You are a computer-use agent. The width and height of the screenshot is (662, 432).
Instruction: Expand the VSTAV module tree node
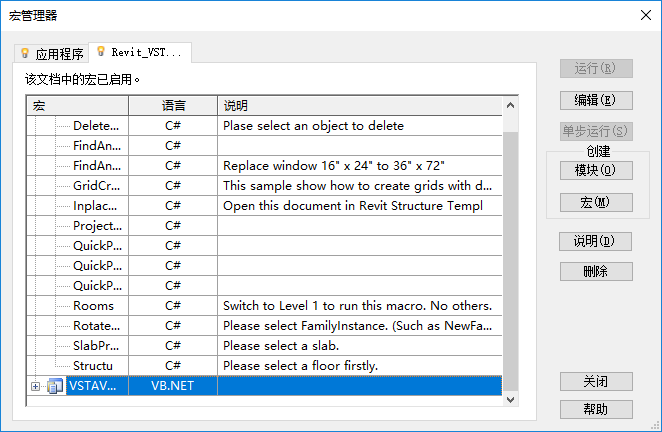[36, 386]
